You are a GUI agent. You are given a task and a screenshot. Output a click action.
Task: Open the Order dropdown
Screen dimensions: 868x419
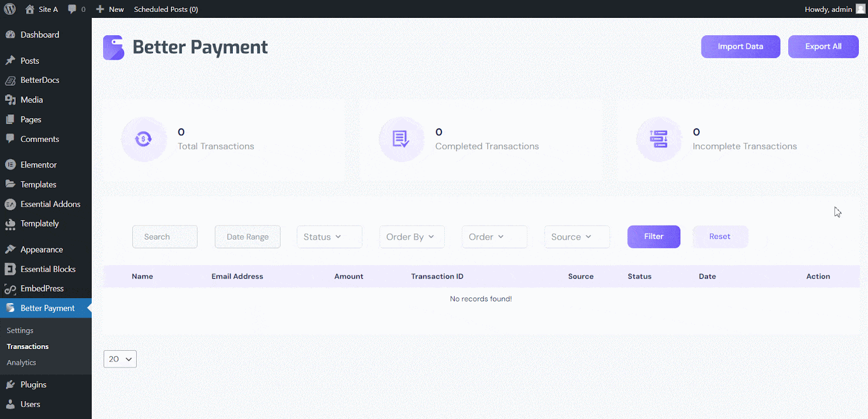(494, 237)
